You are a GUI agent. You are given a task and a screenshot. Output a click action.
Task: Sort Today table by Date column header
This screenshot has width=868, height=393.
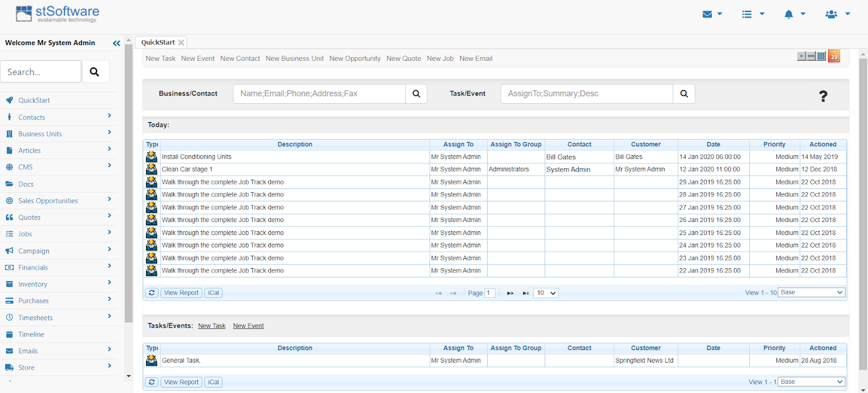point(713,144)
